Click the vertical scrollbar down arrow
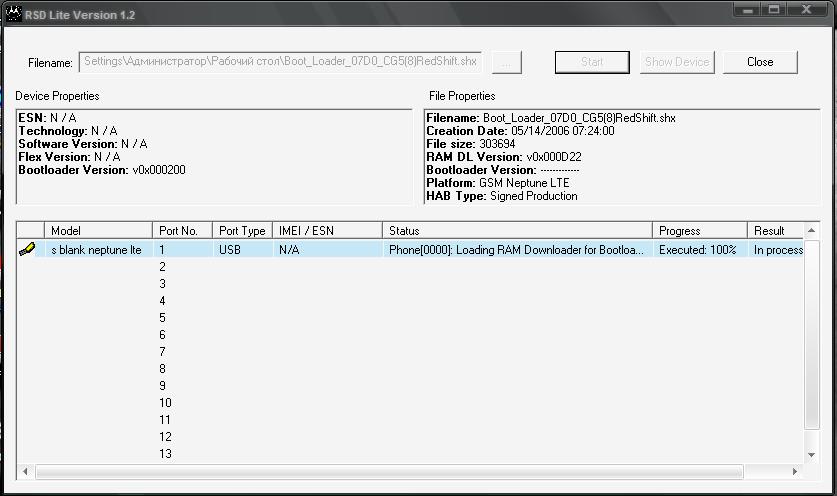 (811, 455)
